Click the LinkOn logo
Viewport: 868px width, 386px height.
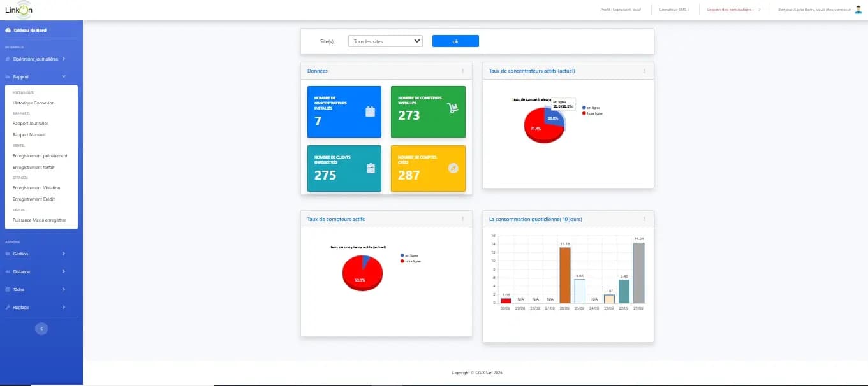tap(18, 9)
